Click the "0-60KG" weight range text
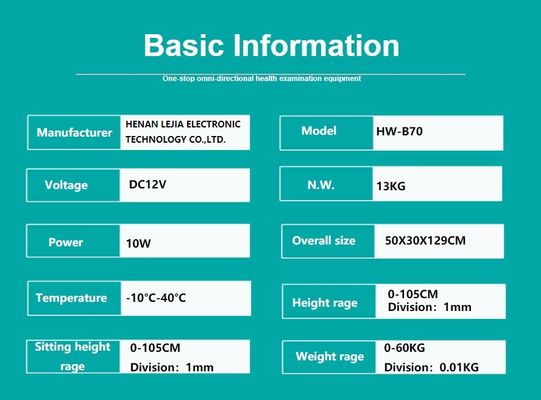 coord(404,348)
